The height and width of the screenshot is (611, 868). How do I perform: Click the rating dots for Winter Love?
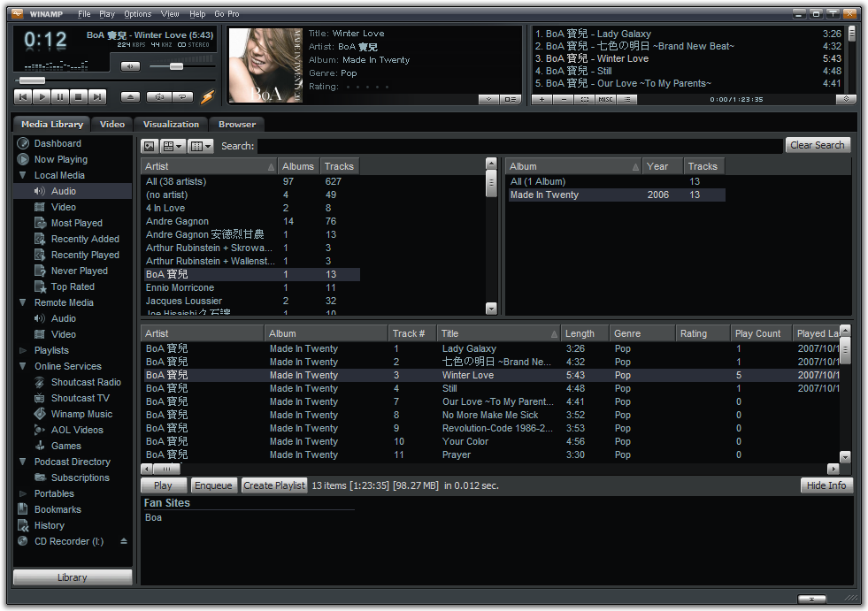coord(367,87)
